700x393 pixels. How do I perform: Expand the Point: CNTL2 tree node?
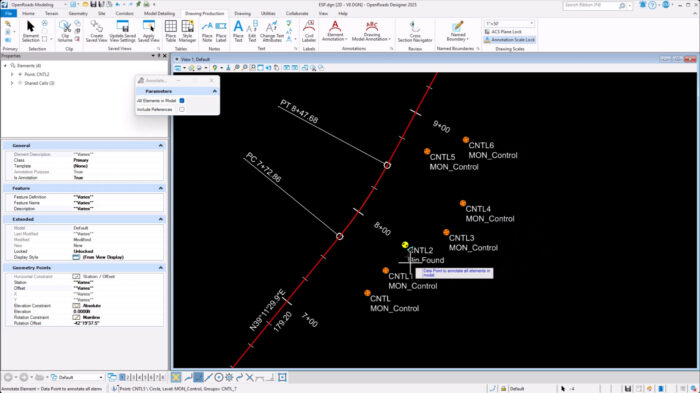12,75
